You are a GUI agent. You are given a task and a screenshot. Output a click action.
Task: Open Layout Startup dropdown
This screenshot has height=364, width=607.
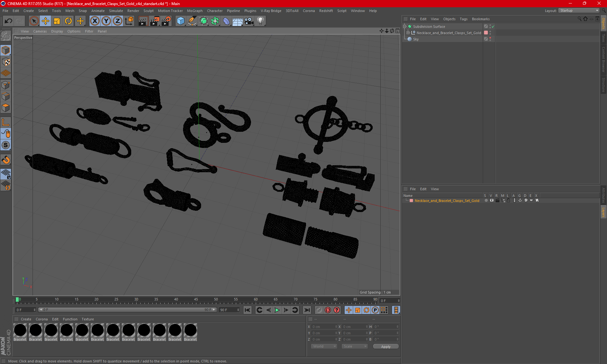tap(579, 10)
